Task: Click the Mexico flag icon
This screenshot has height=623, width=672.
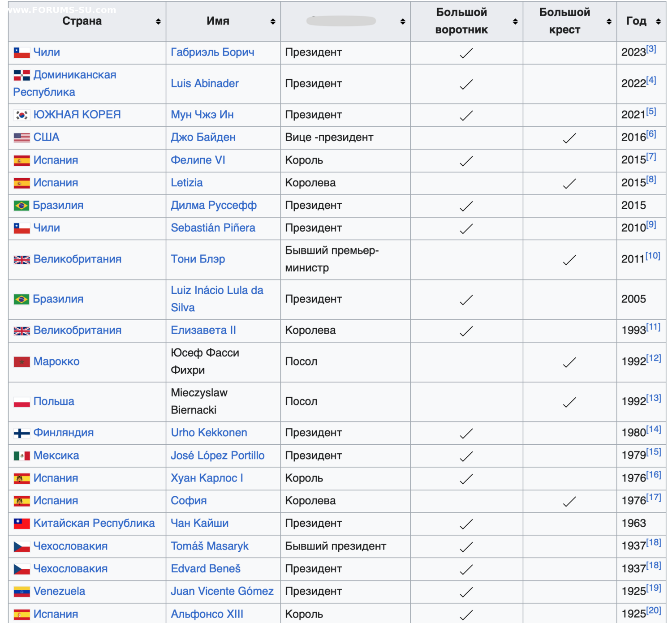Action: click(x=22, y=456)
